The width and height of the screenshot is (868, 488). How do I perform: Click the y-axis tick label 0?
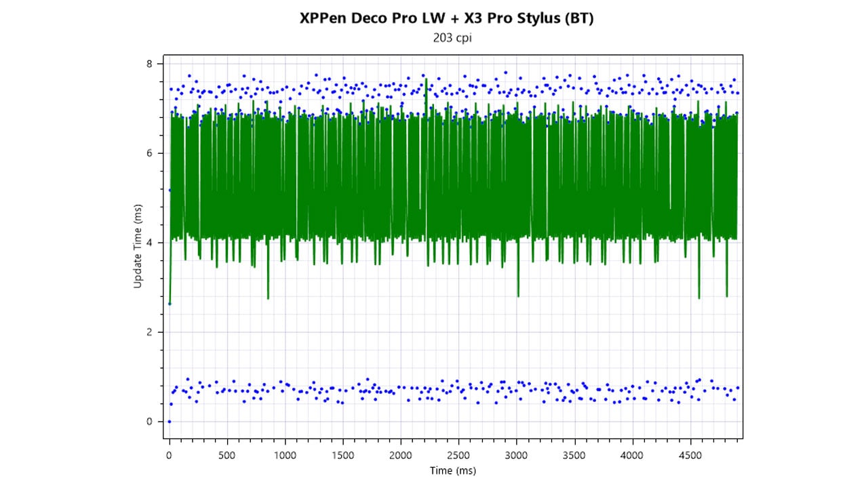pyautogui.click(x=150, y=422)
